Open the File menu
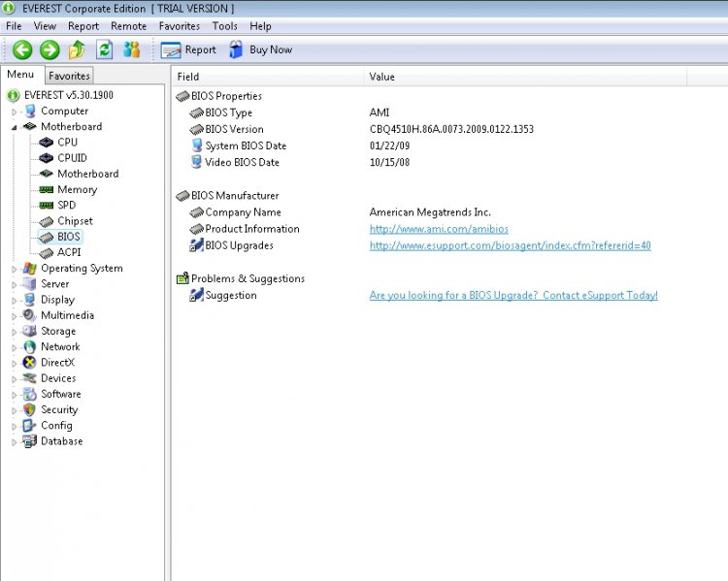 [14, 26]
